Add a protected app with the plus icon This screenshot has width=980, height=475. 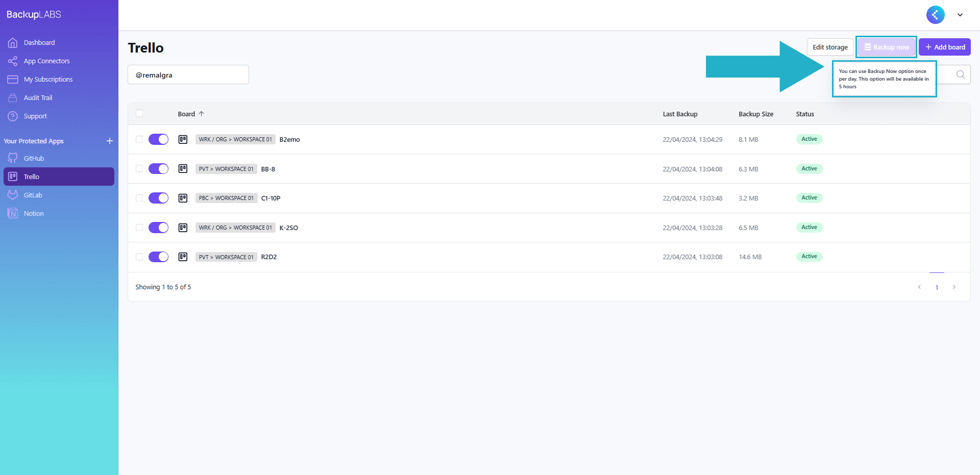coord(110,141)
